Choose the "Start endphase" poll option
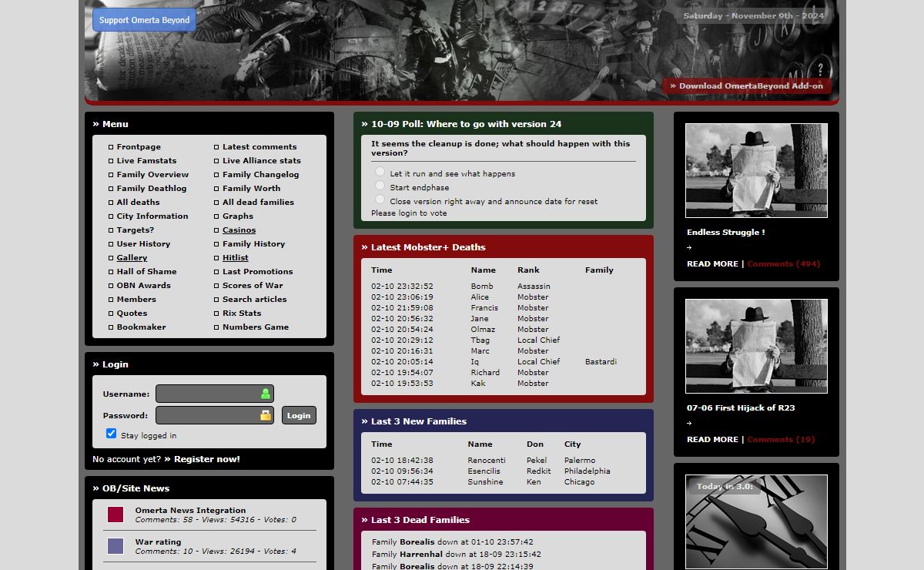Viewport: 924px width, 570px height. pyautogui.click(x=380, y=186)
